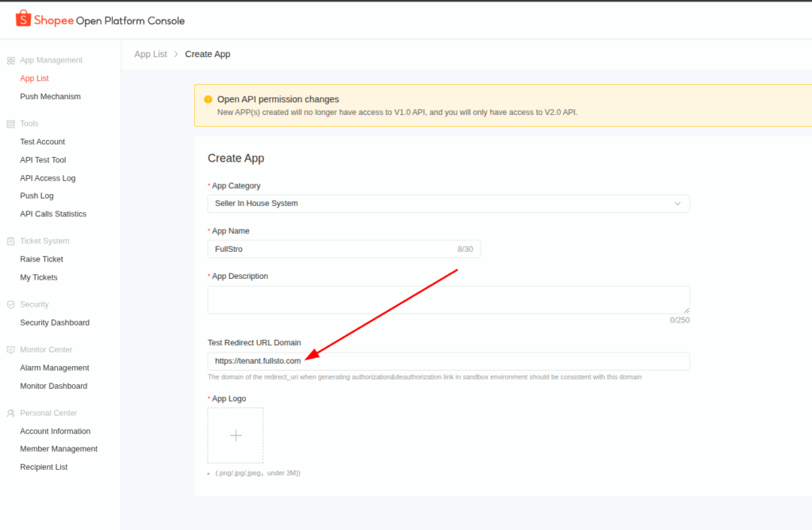
Task: Click the Monitor Center section icon
Action: click(11, 350)
